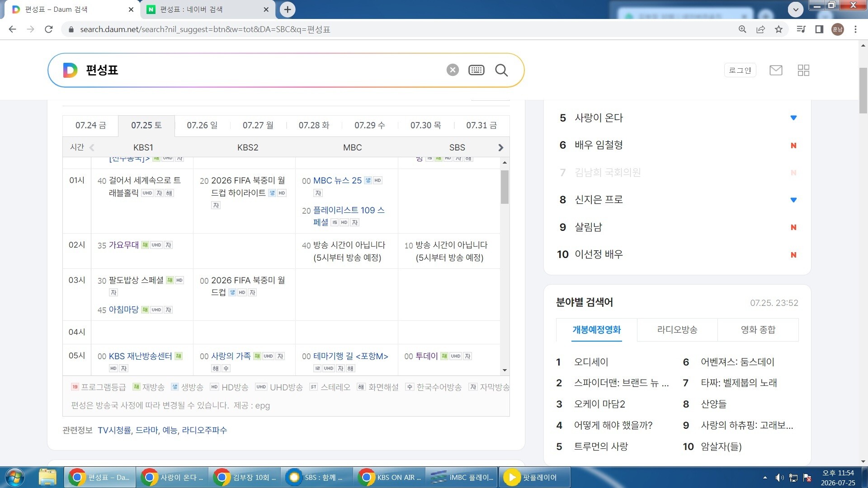Switch to KBS ON AIR taskbar window
This screenshot has height=488, width=868.
389,478
